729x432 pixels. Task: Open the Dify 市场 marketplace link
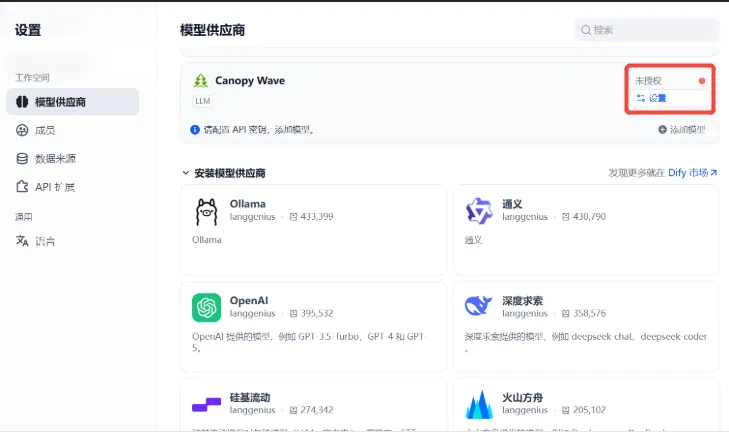[x=692, y=173]
